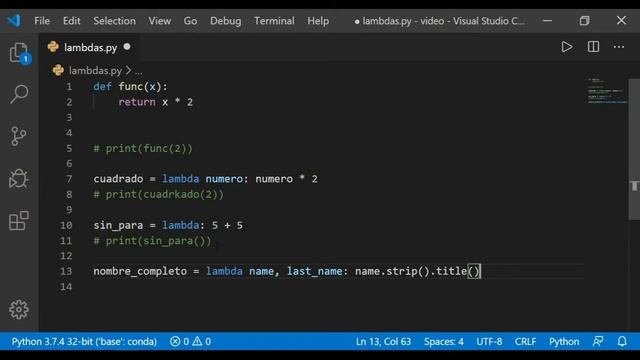Change file encoding UTF-8
The width and height of the screenshot is (640, 360).
point(489,341)
